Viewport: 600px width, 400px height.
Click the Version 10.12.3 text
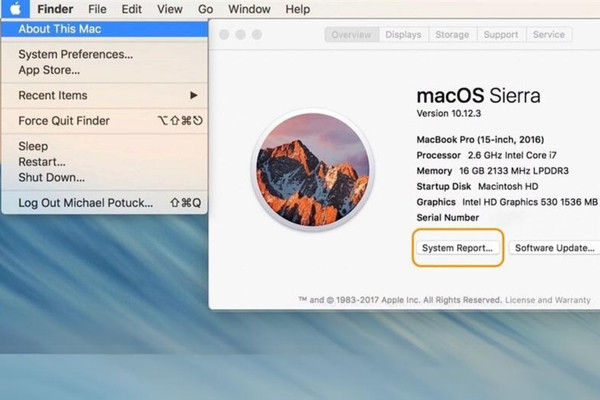pyautogui.click(x=448, y=114)
